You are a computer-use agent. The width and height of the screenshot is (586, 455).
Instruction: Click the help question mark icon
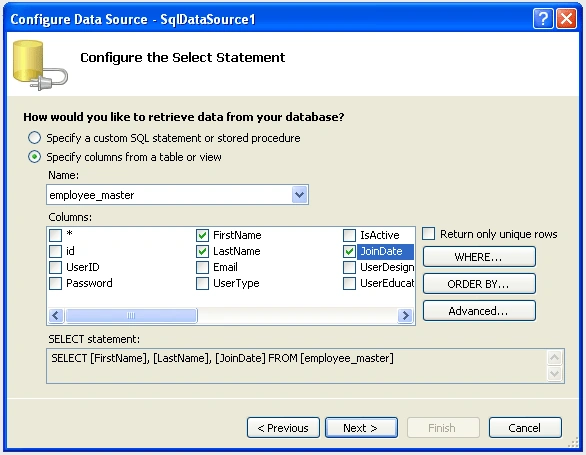[543, 18]
